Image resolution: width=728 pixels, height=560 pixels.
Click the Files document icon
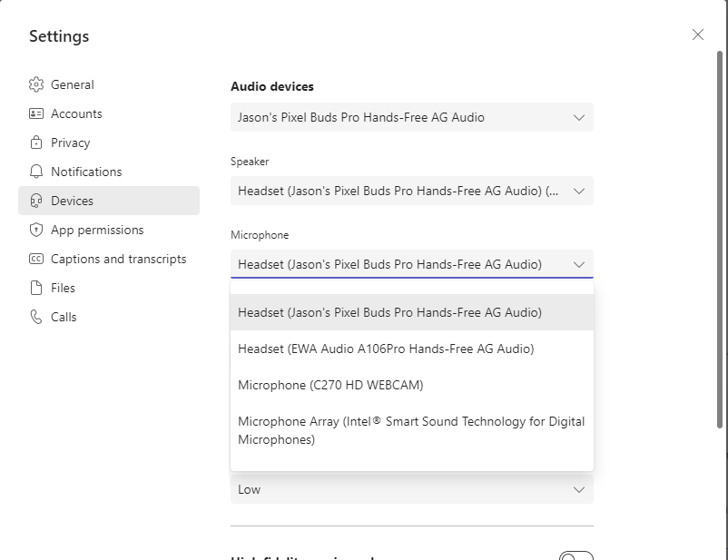[36, 288]
